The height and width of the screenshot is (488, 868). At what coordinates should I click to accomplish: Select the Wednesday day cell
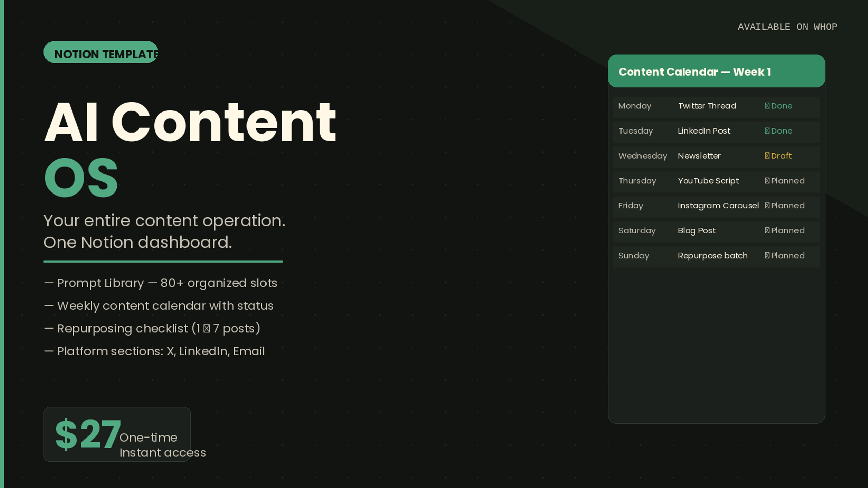pos(643,156)
